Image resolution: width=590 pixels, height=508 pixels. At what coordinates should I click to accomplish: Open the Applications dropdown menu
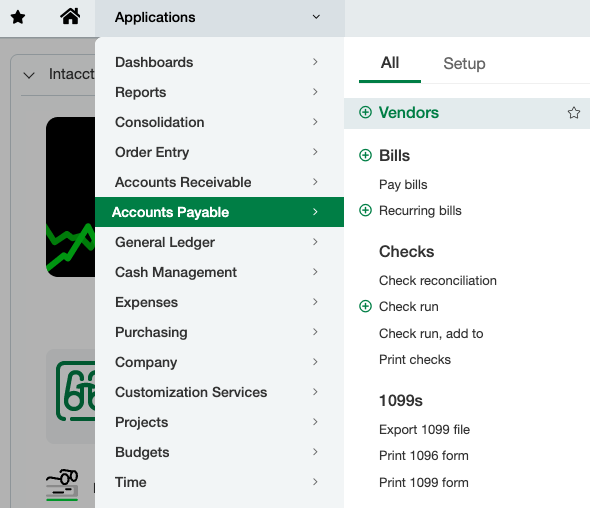(220, 18)
